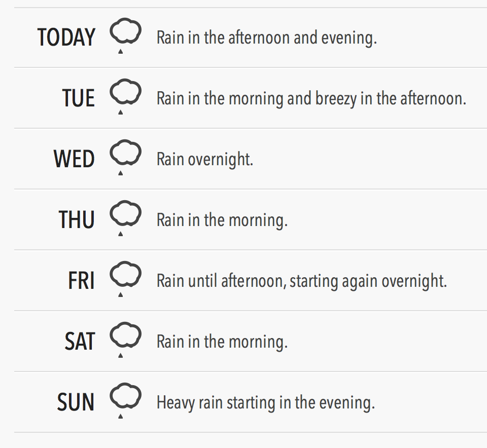
Task: Click "Rain until afternoon, starting again overnight" text
Action: click(301, 281)
